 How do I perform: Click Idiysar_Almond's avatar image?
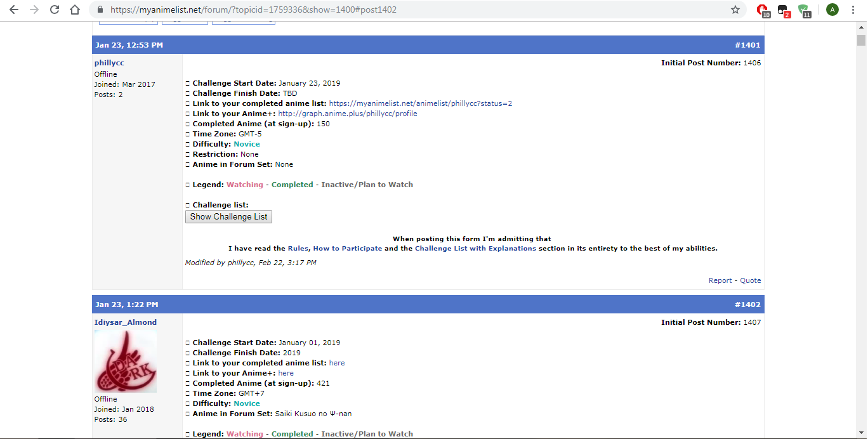point(126,361)
